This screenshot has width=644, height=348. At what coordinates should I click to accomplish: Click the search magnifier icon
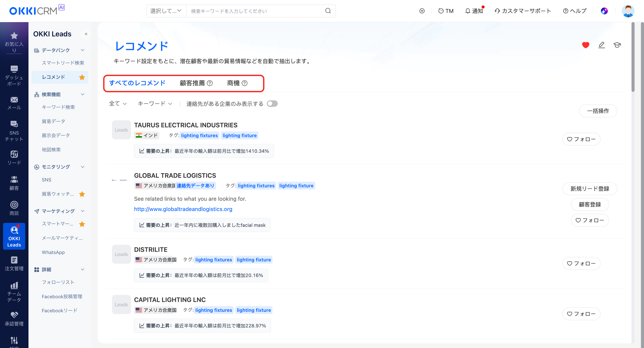(328, 11)
